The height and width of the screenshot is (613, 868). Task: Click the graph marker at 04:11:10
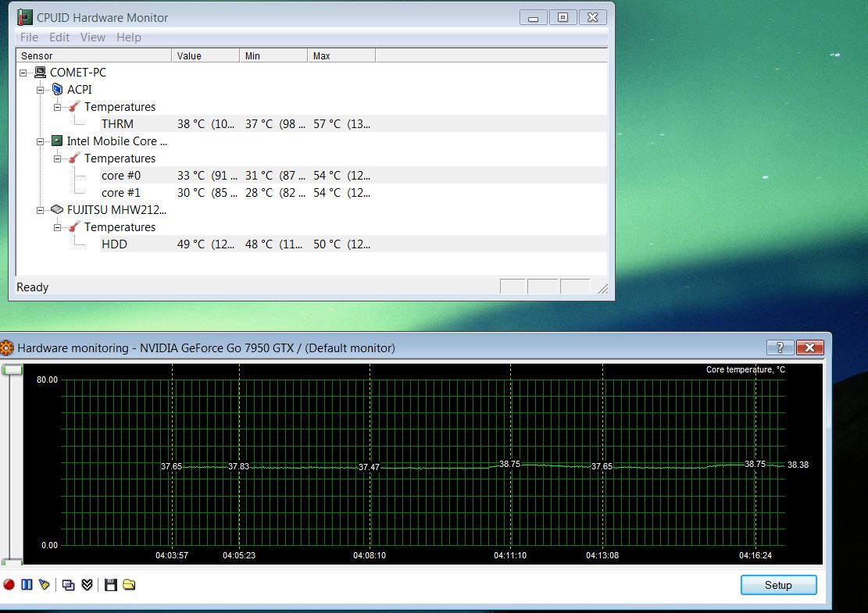coord(510,464)
